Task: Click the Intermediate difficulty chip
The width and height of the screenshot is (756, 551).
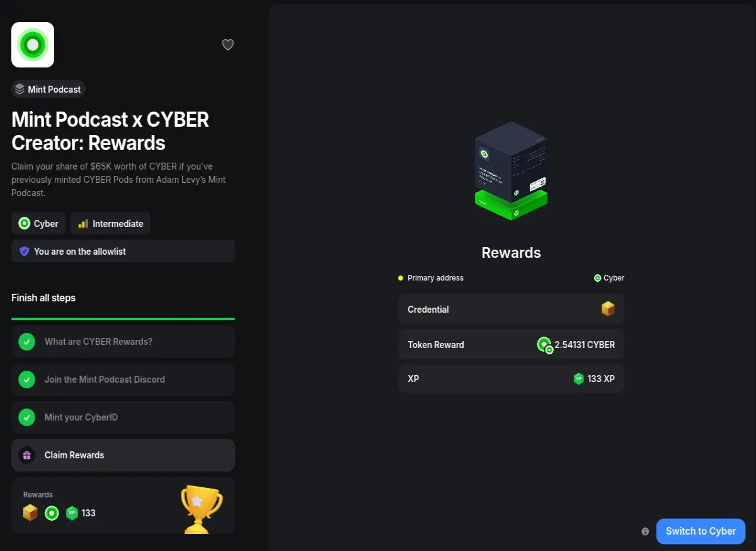Action: (x=110, y=223)
